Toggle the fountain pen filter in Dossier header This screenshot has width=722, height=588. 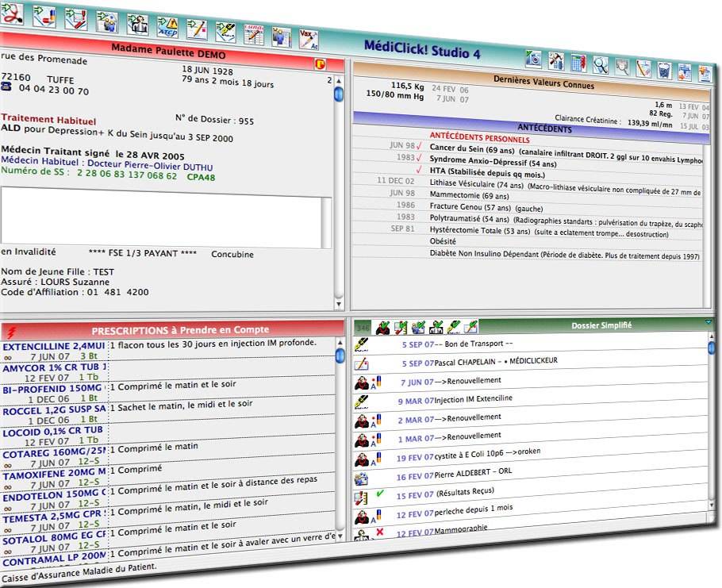453,326
